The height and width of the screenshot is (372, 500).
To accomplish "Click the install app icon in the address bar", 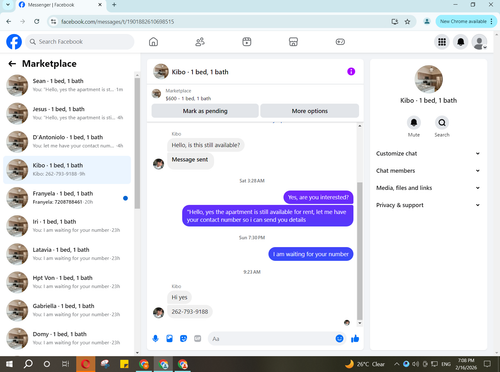I will (395, 22).
